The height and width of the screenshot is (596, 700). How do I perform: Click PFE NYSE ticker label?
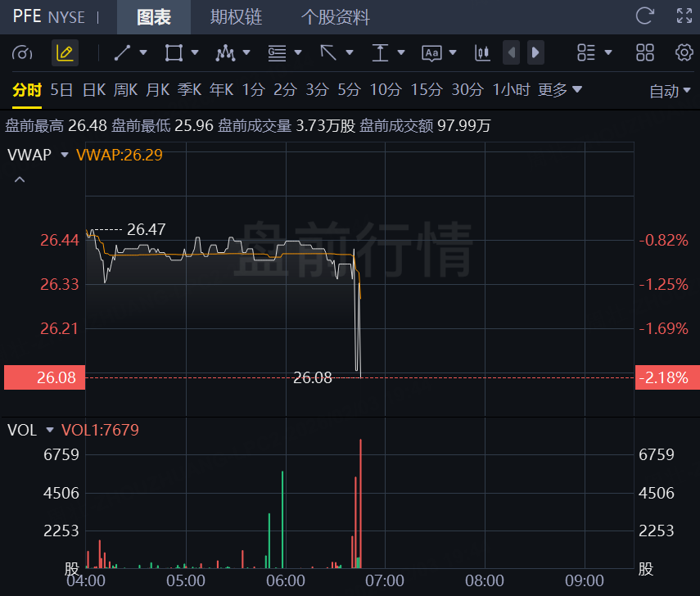[48, 16]
